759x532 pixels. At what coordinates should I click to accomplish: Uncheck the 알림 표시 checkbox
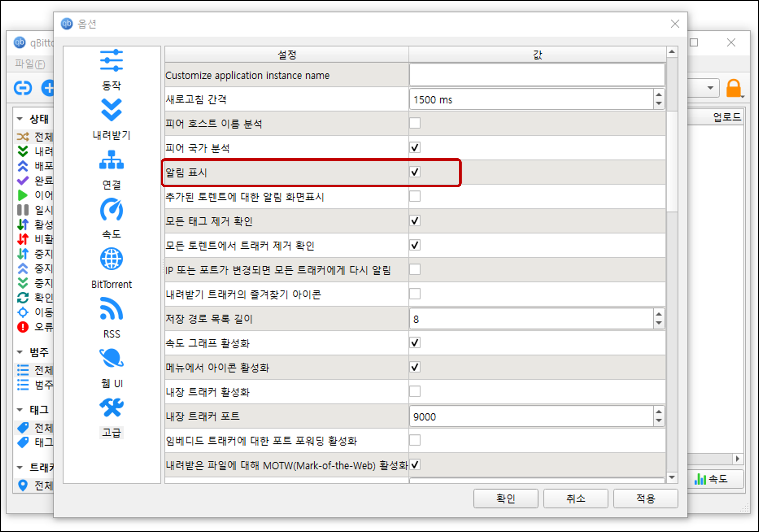click(x=415, y=172)
